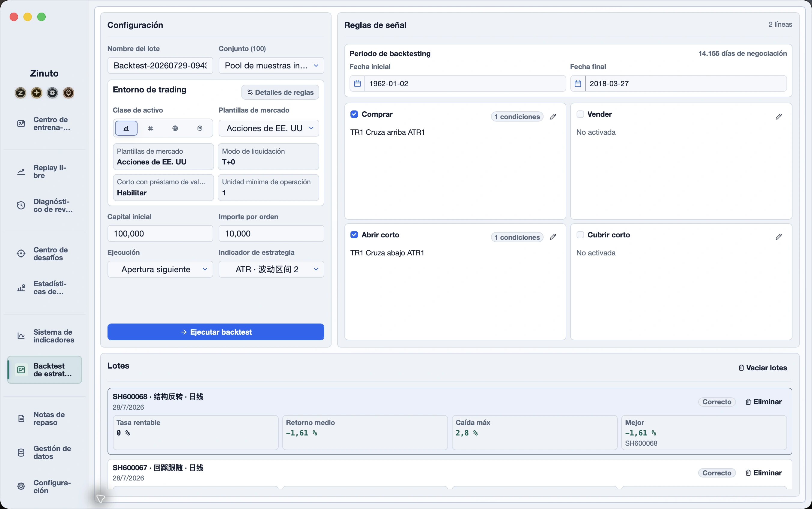Click the Tasa rentable 0 % metric

click(x=196, y=432)
